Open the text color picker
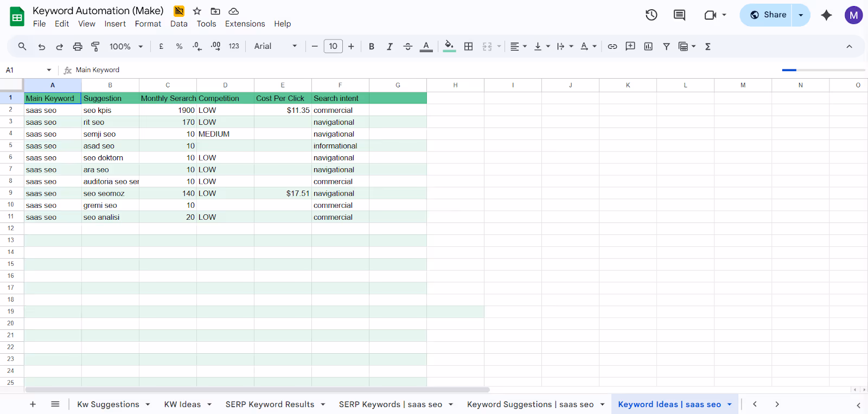868x414 pixels. coord(426,47)
